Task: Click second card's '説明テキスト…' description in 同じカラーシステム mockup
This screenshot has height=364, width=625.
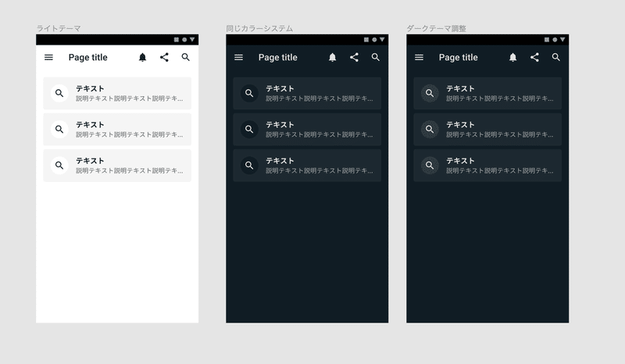Action: pyautogui.click(x=320, y=134)
